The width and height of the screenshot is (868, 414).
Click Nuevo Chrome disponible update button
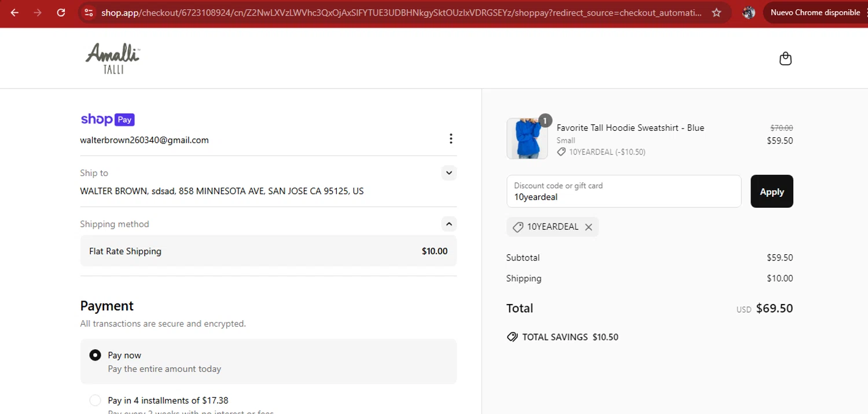(815, 12)
